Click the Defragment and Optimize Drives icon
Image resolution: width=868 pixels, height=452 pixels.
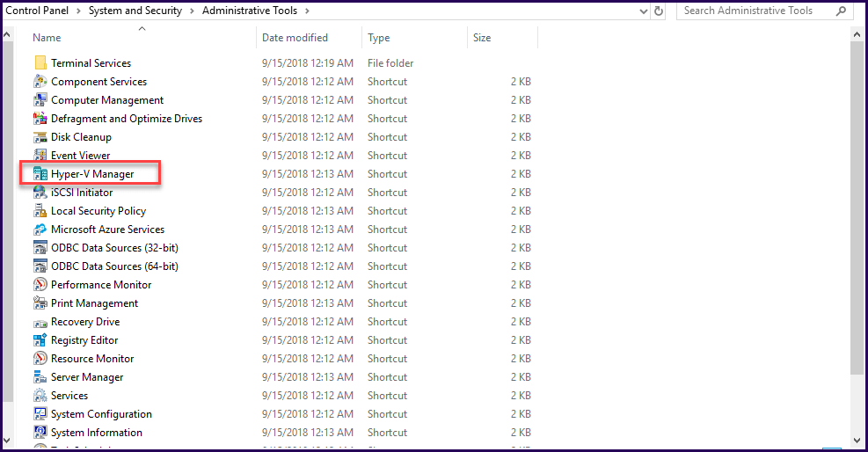pyautogui.click(x=40, y=119)
